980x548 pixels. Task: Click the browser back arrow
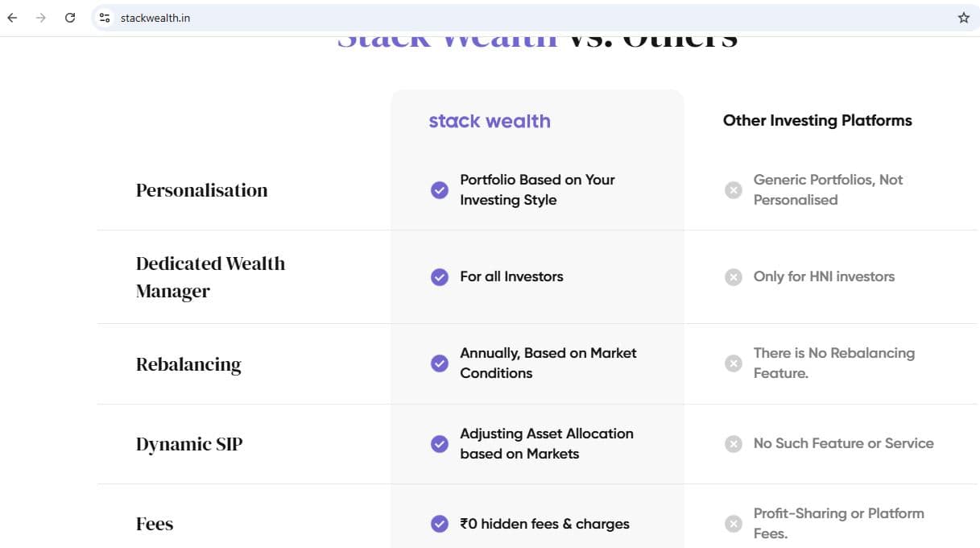point(11,17)
